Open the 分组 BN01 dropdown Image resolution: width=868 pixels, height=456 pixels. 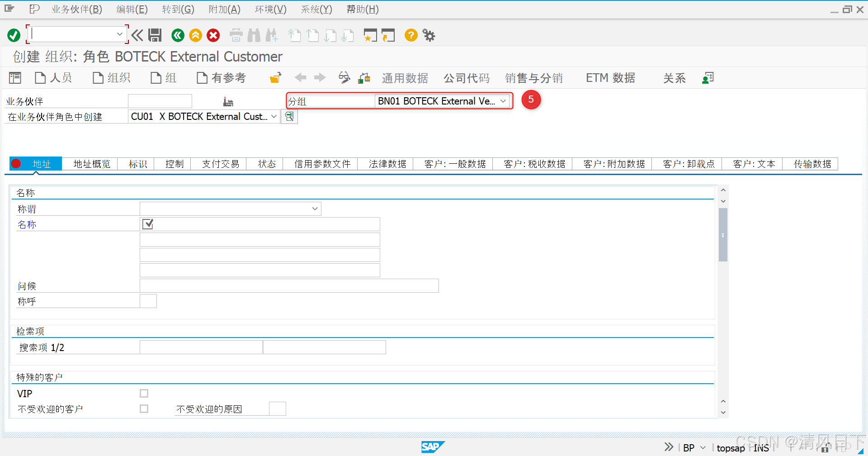pyautogui.click(x=503, y=101)
